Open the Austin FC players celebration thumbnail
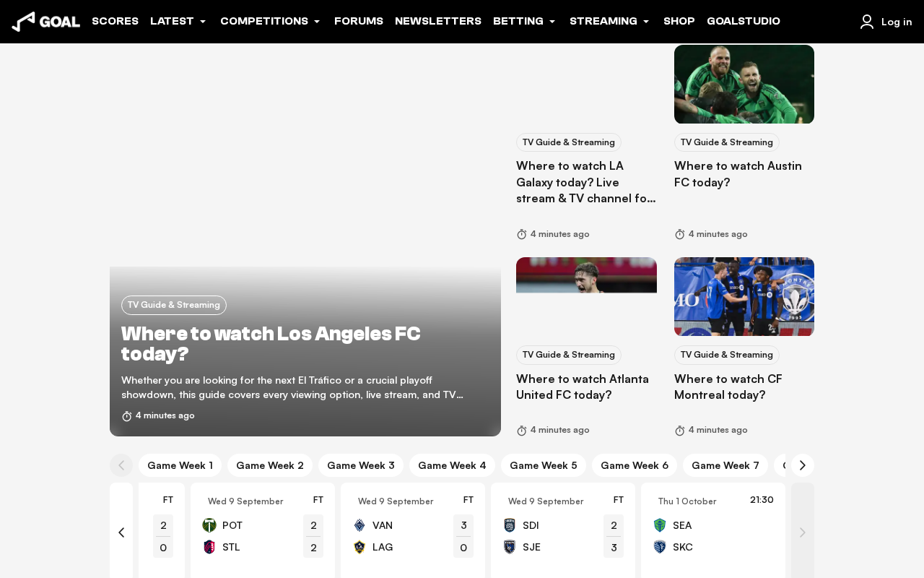The image size is (924, 578). pyautogui.click(x=744, y=84)
